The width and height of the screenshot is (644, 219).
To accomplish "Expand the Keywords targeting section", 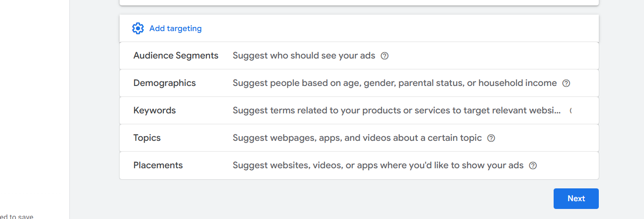I will coord(154,111).
